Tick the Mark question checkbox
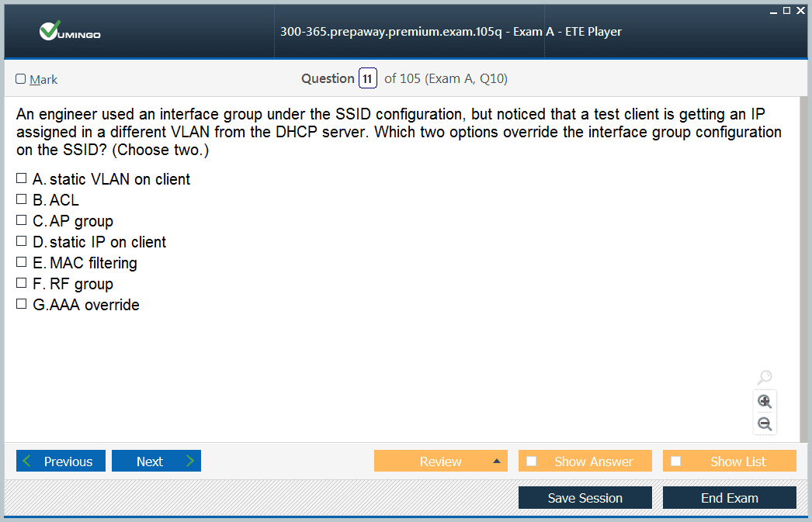The height and width of the screenshot is (522, 812). tap(21, 78)
